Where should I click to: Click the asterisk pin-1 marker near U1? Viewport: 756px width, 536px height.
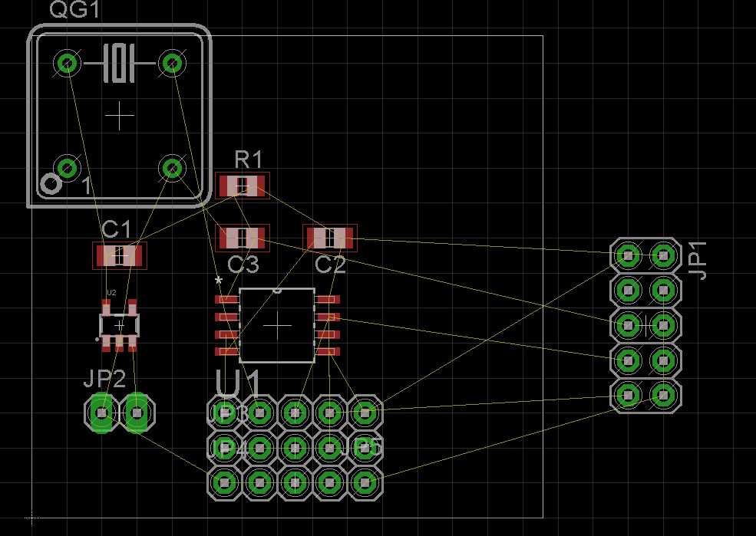pyautogui.click(x=219, y=281)
